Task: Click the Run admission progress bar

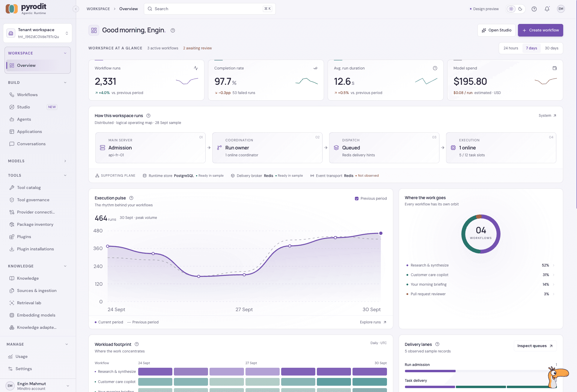Action: pyautogui.click(x=480, y=371)
